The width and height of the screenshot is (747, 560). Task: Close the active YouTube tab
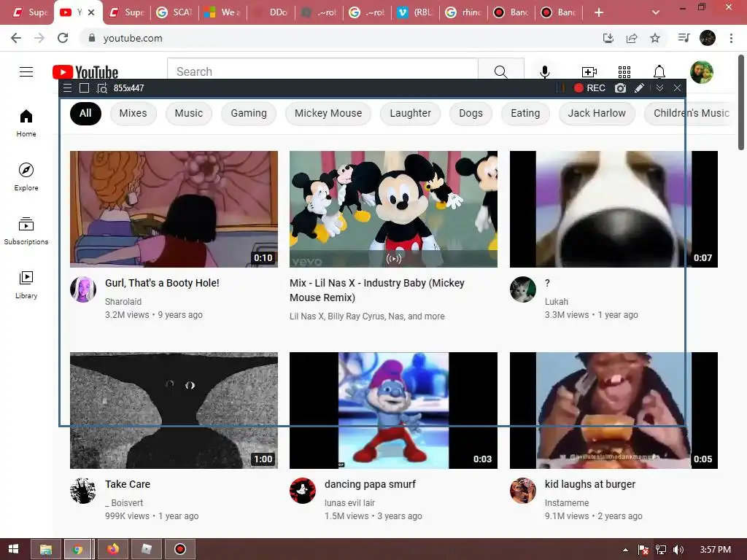[91, 12]
